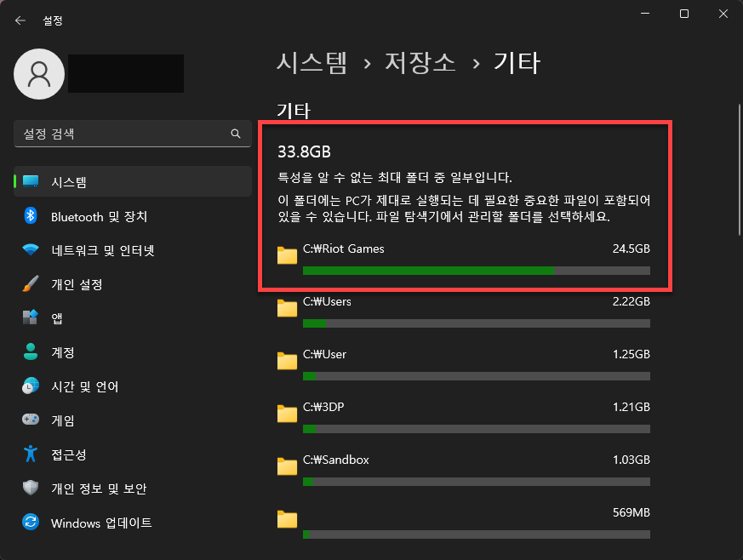Open the C:₩Users folder entry
743x560 pixels.
click(x=464, y=312)
